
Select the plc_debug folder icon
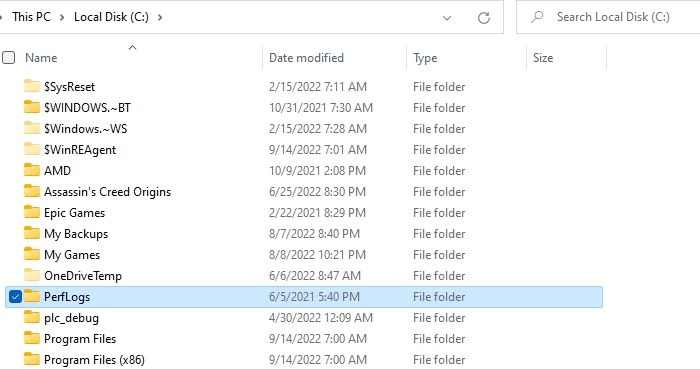32,317
